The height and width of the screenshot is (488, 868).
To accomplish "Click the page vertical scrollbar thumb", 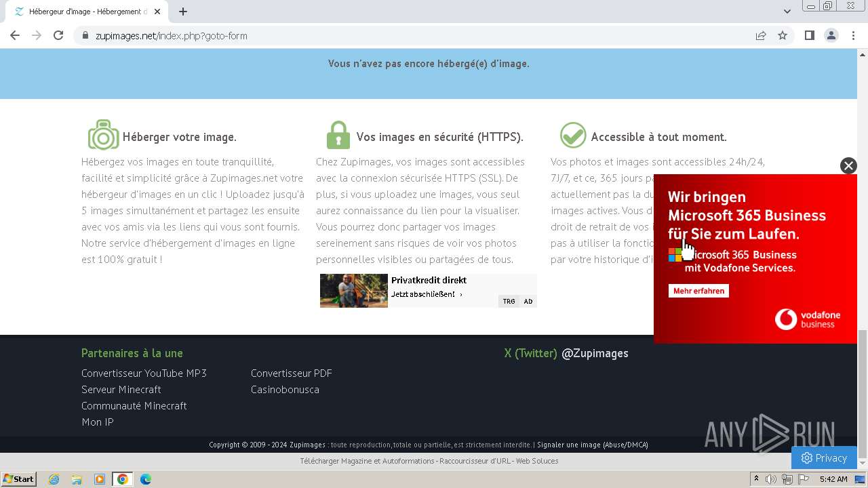I will tap(863, 394).
